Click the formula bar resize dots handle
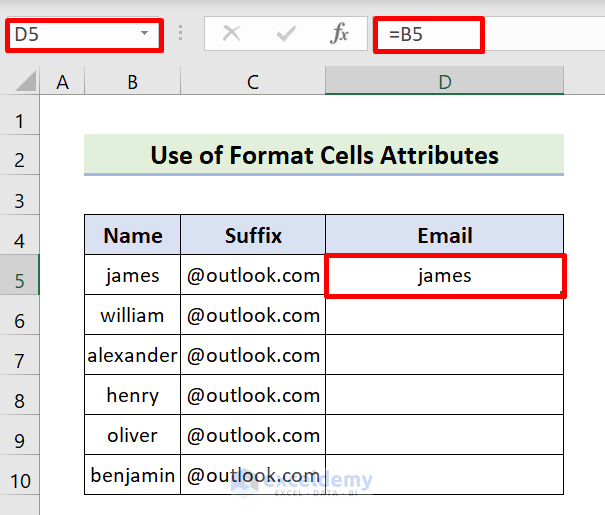The image size is (605, 515). [180, 34]
